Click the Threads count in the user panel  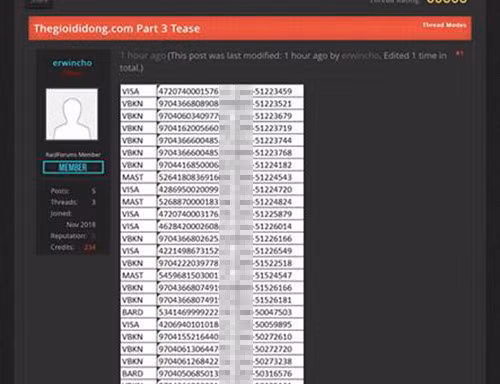click(94, 202)
